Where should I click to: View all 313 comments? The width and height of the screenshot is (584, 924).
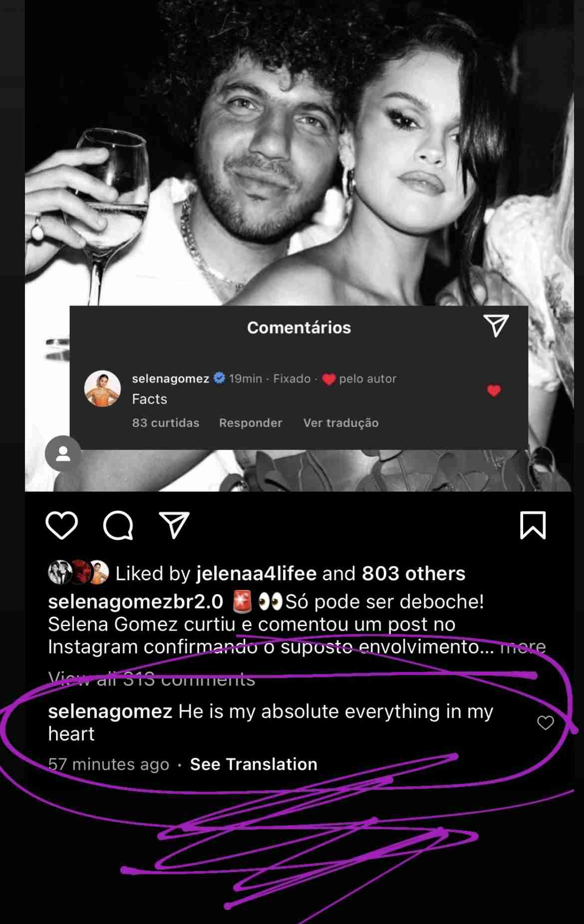click(x=152, y=679)
